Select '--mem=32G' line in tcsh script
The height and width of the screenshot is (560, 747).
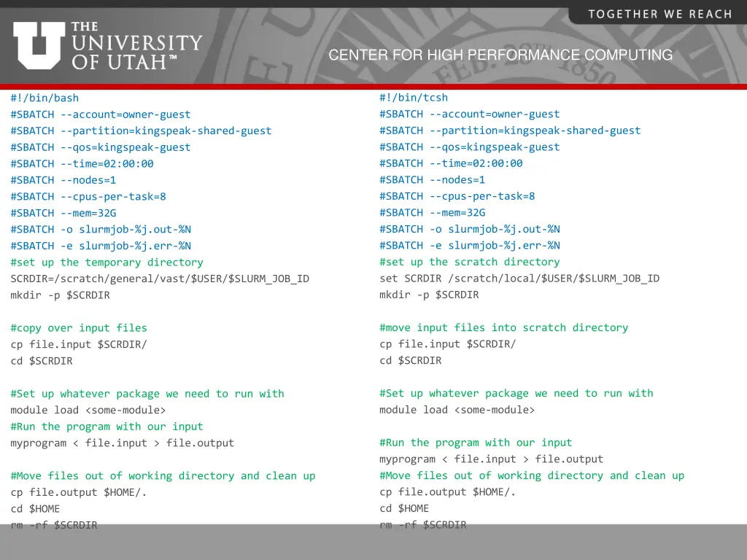coord(432,212)
